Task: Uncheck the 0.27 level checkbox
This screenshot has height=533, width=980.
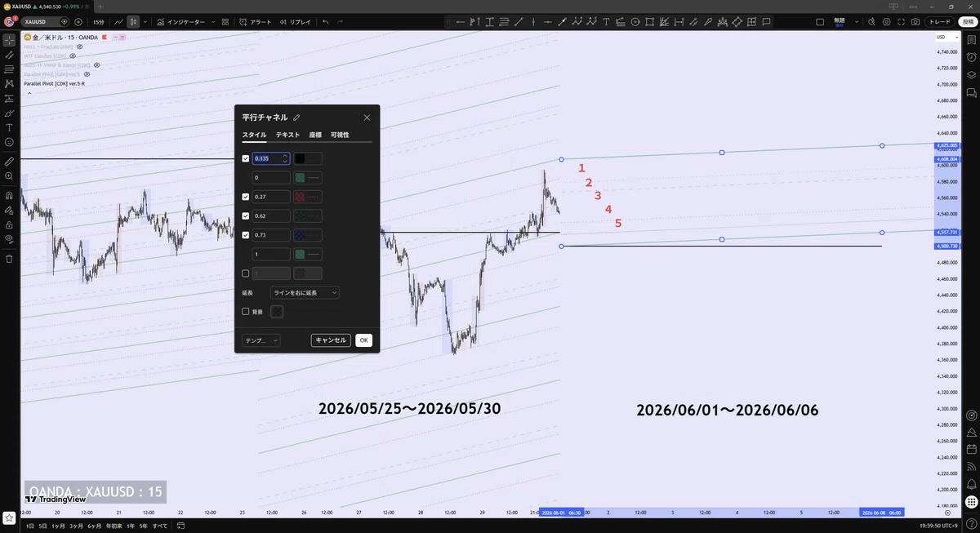Action: (246, 197)
